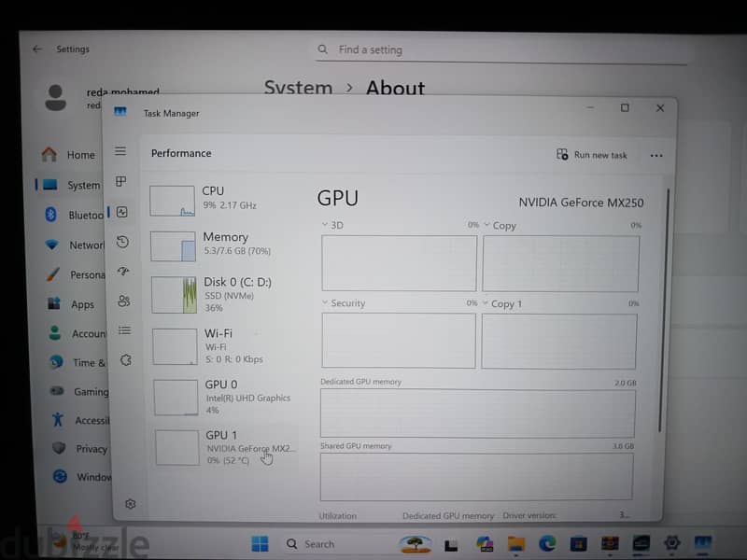Open Gaming in Settings sidebar

click(x=79, y=391)
